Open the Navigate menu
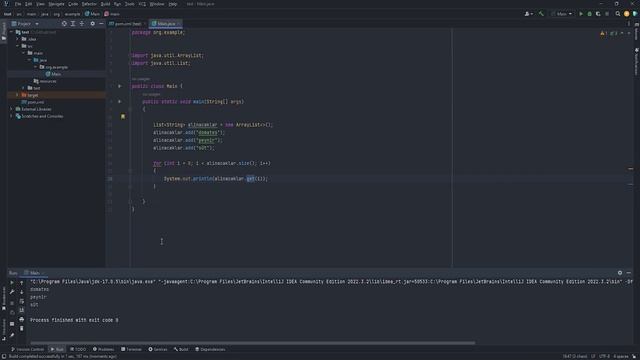640x360 pixels. point(56,4)
